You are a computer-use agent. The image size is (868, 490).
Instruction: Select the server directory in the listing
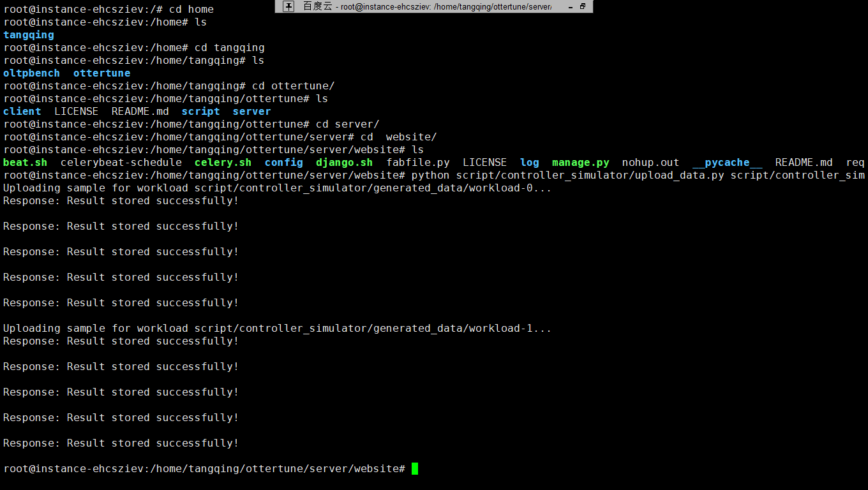click(251, 111)
